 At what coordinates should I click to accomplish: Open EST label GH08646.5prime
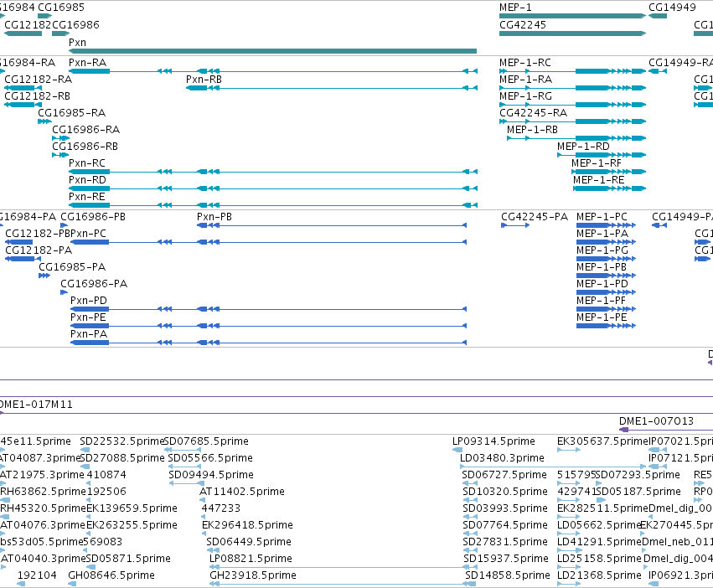(111, 575)
